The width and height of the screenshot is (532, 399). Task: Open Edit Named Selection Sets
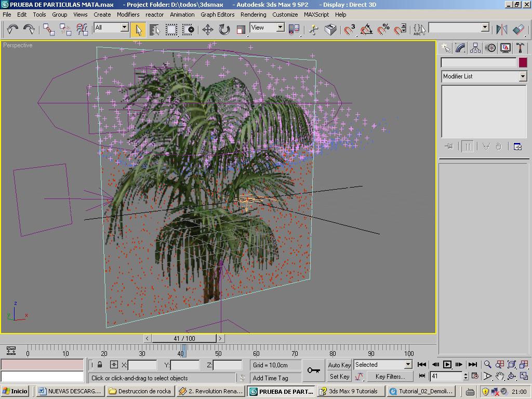[x=419, y=30]
